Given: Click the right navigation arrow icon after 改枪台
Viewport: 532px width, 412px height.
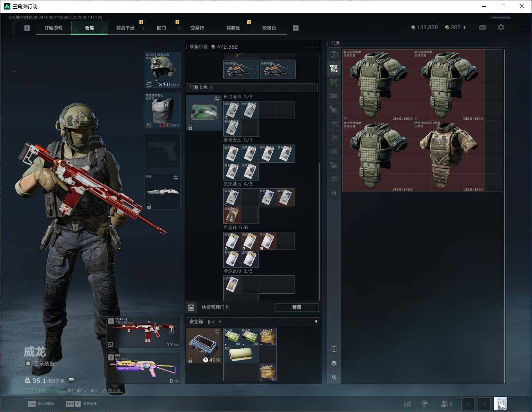Looking at the screenshot, I should [296, 28].
